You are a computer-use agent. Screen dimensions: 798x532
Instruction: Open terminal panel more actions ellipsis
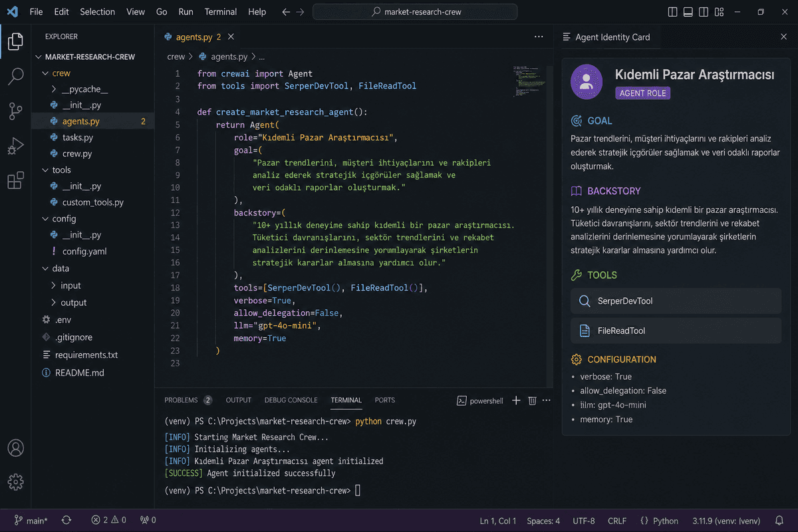pyautogui.click(x=547, y=400)
